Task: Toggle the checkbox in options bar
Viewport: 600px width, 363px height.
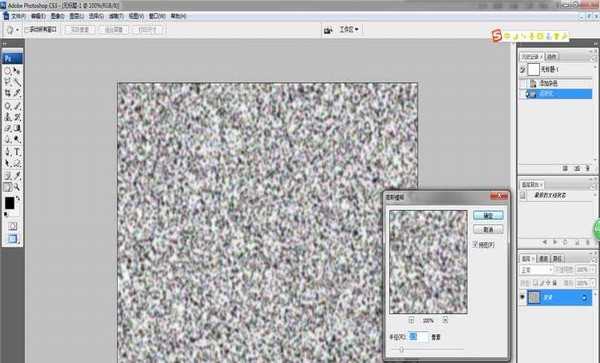Action: 27,29
